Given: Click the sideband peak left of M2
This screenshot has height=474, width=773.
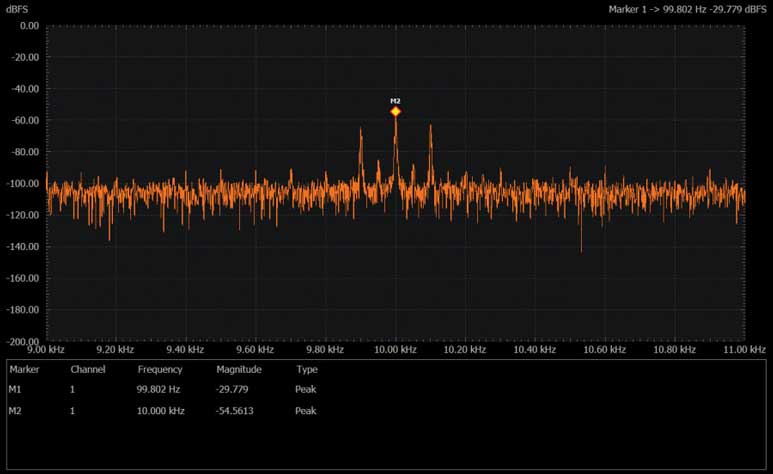Looking at the screenshot, I should click(x=361, y=130).
